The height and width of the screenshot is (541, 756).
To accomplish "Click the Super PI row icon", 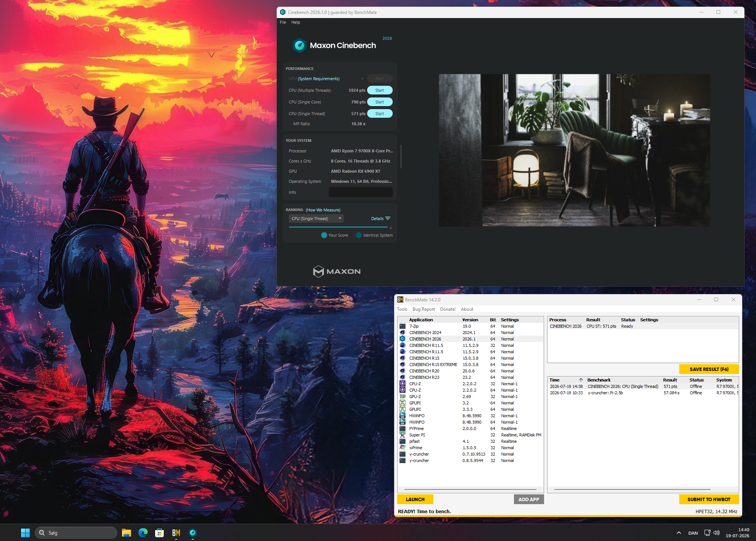I will pyautogui.click(x=402, y=435).
